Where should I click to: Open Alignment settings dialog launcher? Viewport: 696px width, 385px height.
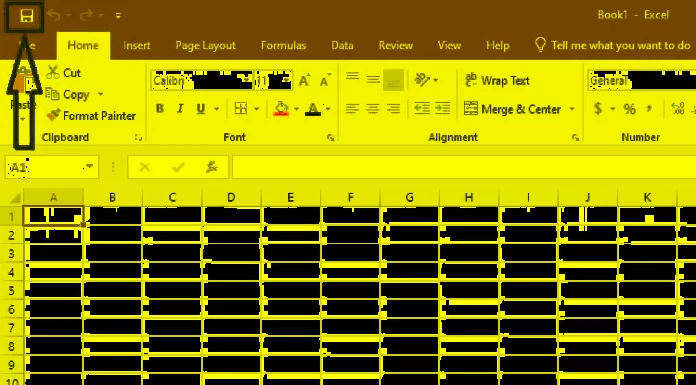pyautogui.click(x=576, y=138)
